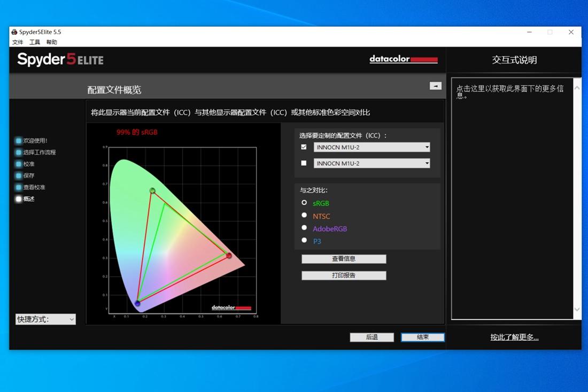588x392 pixels.
Task: Click the red primary point on gamut chart
Action: (x=229, y=256)
